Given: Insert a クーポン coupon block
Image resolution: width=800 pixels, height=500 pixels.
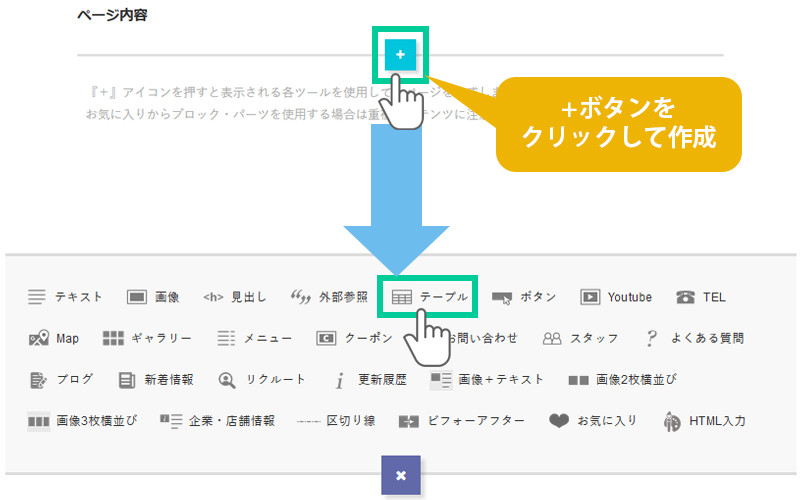Looking at the screenshot, I should tap(355, 338).
